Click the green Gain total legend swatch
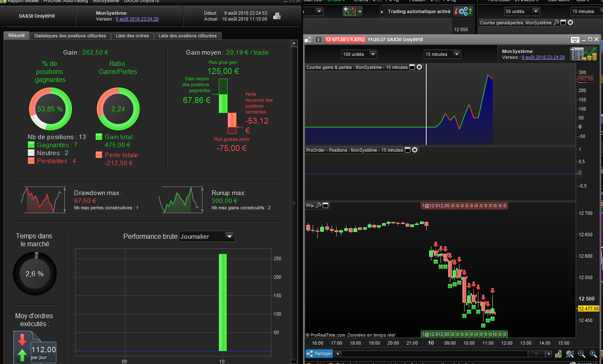This screenshot has height=364, width=603. click(x=99, y=137)
